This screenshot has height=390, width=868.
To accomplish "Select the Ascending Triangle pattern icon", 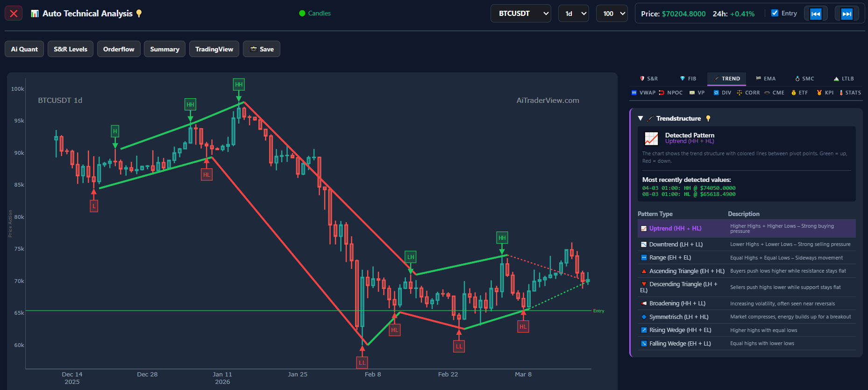I will pos(644,271).
